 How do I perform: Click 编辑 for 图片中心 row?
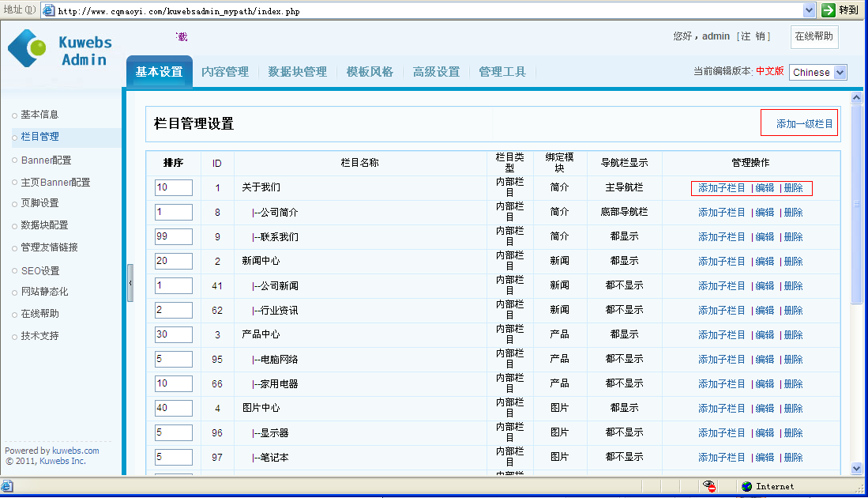765,409
